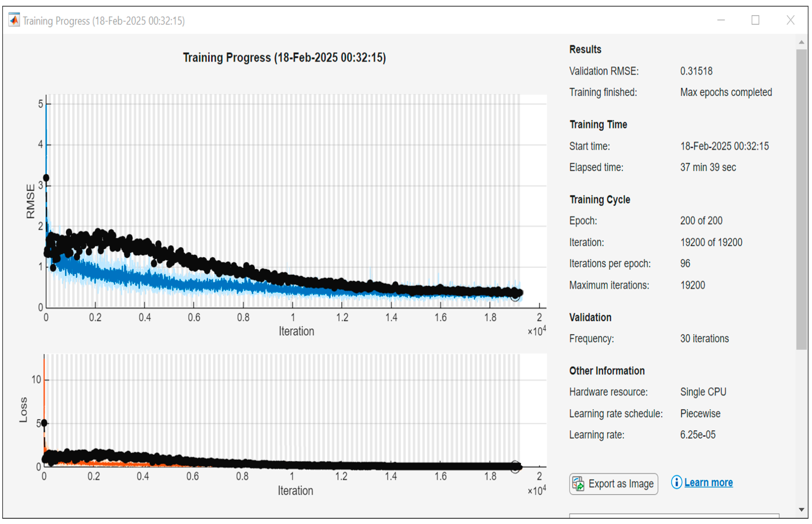Click the plot title 'Training Progress (18-Feb-2025 00:32:15)'
This screenshot has width=812, height=524.
click(x=284, y=57)
